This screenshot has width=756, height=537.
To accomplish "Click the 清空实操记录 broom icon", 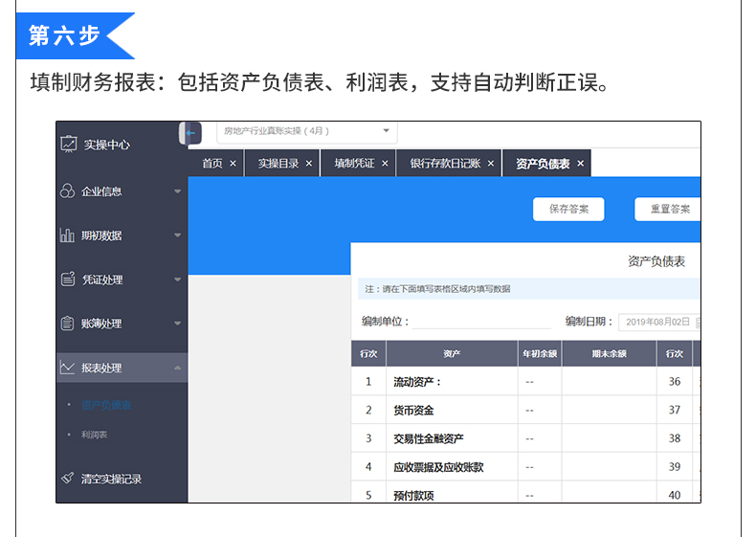I will (x=68, y=479).
